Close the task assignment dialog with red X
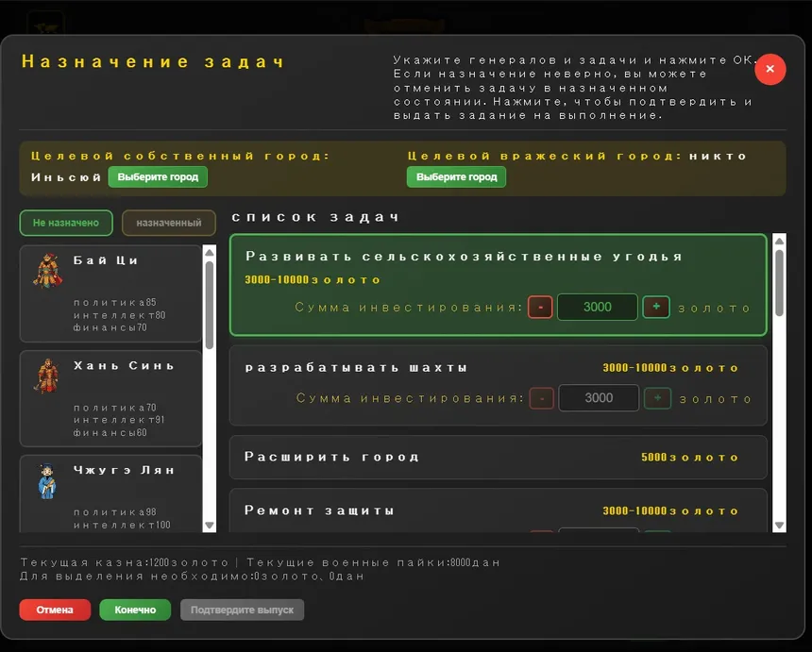Screen dimensions: 812x652 click(x=770, y=69)
